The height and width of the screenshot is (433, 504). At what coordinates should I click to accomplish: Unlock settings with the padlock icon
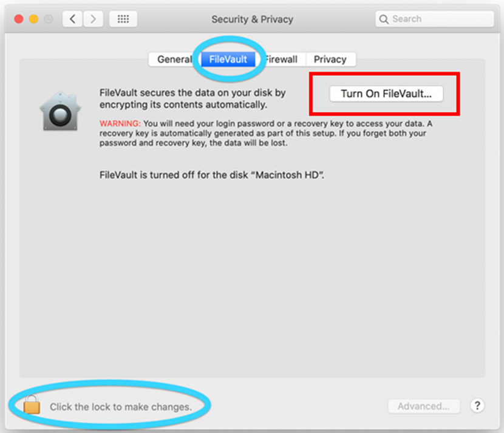32,404
